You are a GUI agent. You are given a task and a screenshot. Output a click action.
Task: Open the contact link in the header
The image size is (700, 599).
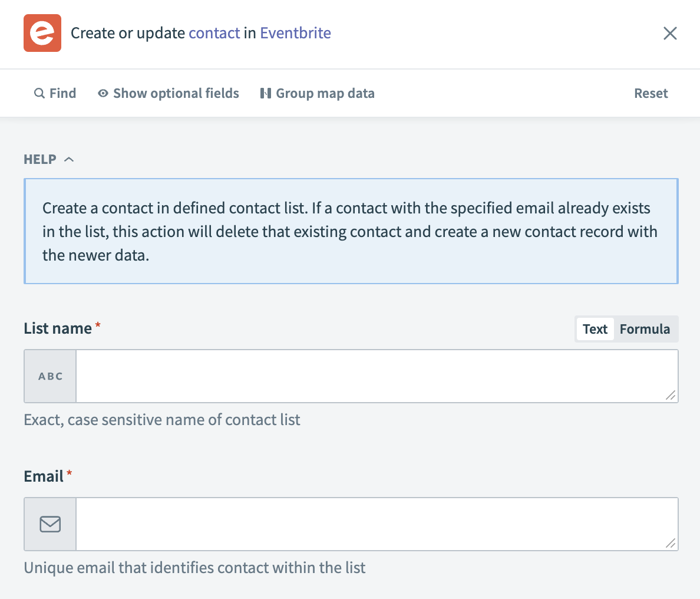[214, 33]
